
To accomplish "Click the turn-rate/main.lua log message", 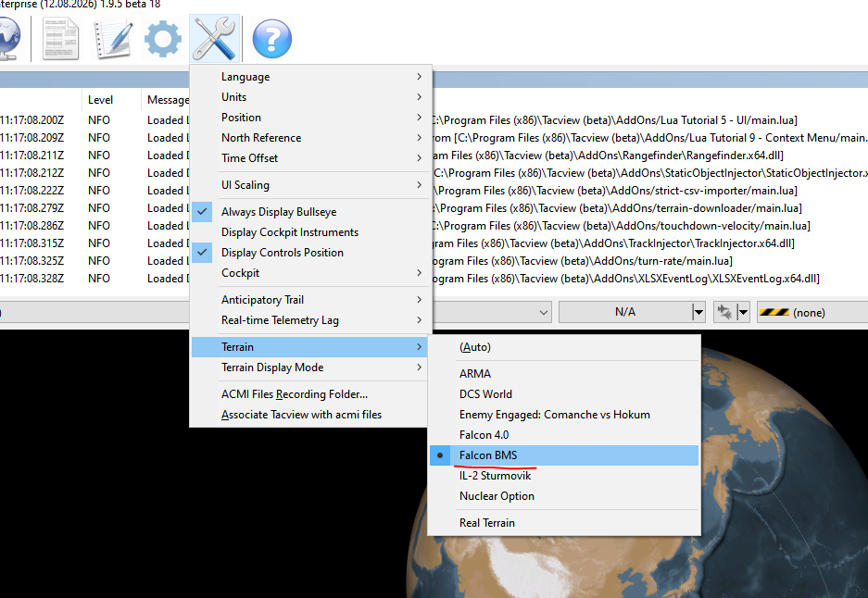I will coord(582,261).
